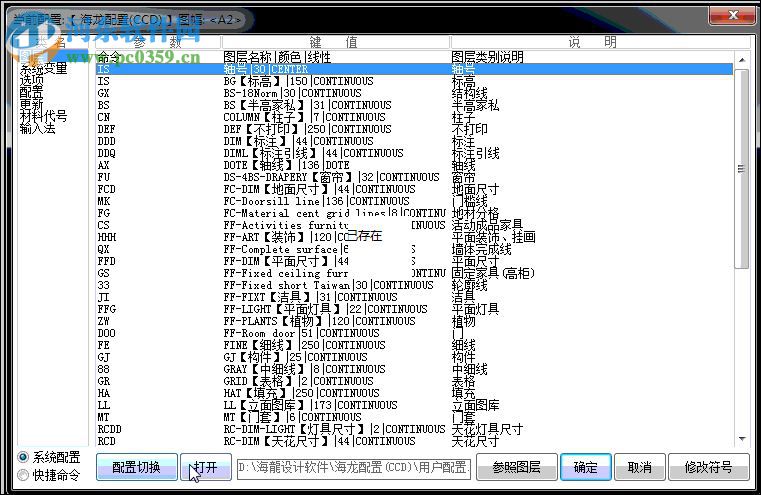Select the DDQ DIML【标注引线】 row
The height and width of the screenshot is (495, 761).
414,153
